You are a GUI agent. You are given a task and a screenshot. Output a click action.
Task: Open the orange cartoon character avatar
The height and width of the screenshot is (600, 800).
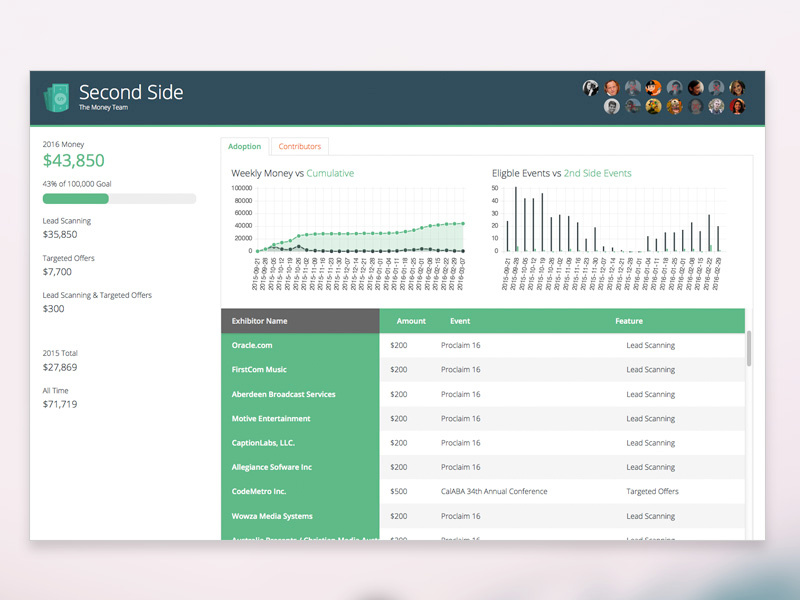point(653,88)
